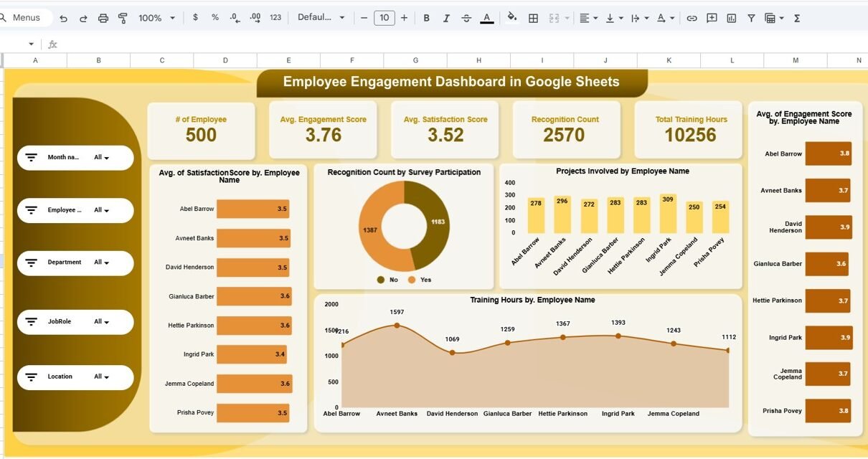Click the Insert chart icon
The width and height of the screenshot is (868, 459).
(x=731, y=18)
